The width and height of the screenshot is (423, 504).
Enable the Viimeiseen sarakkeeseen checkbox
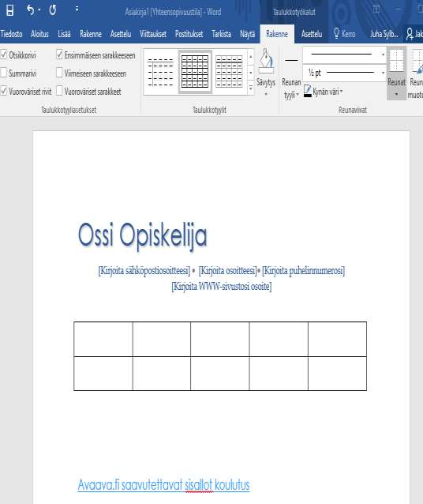(59, 73)
